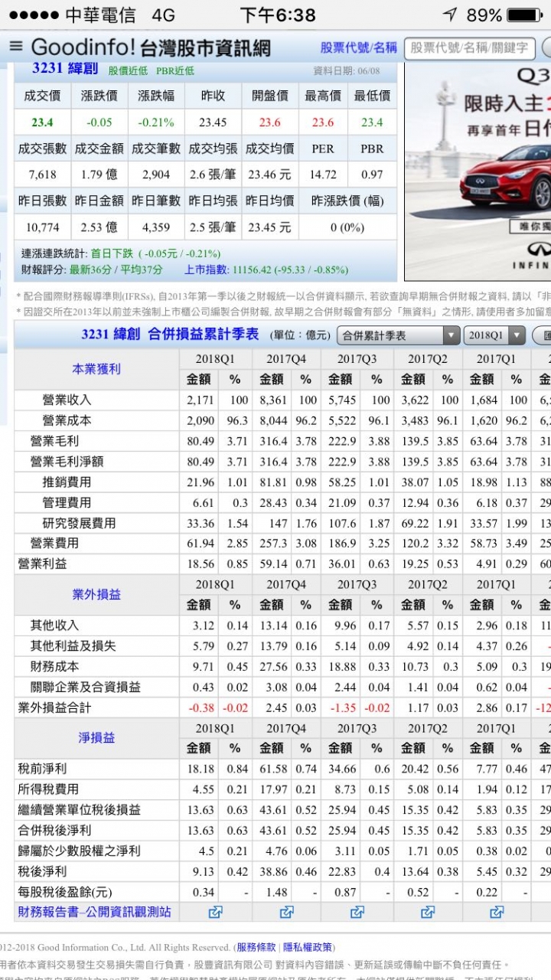Select the 業外損益合計 row label

54,707
